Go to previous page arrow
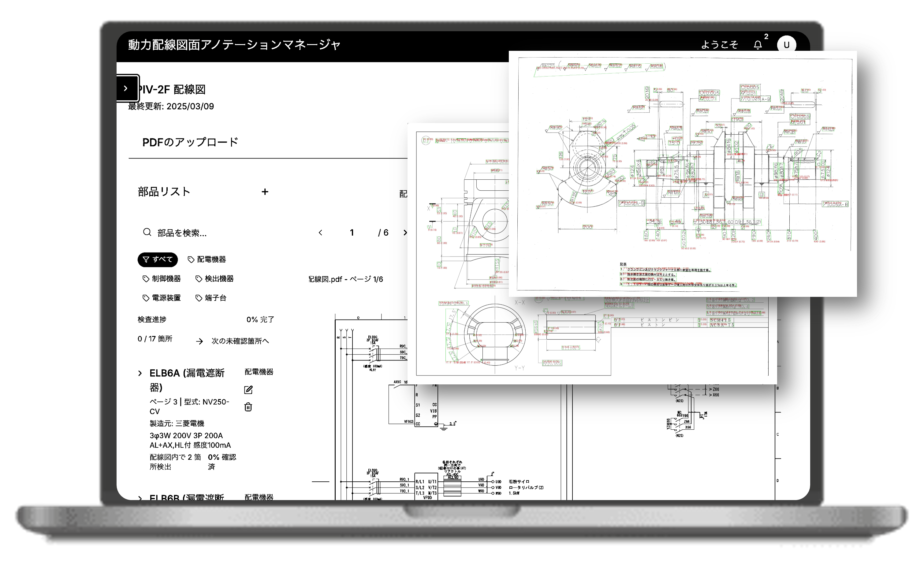 (x=320, y=233)
